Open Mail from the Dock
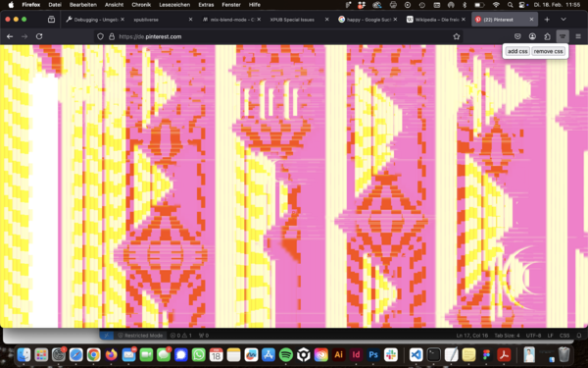Screen dimensions: 588x368 tap(128, 354)
